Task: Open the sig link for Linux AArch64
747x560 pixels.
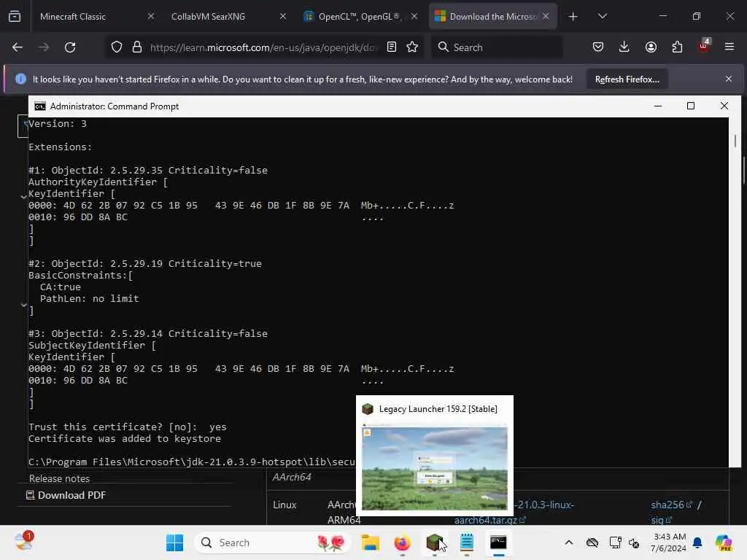Action: pos(661,520)
